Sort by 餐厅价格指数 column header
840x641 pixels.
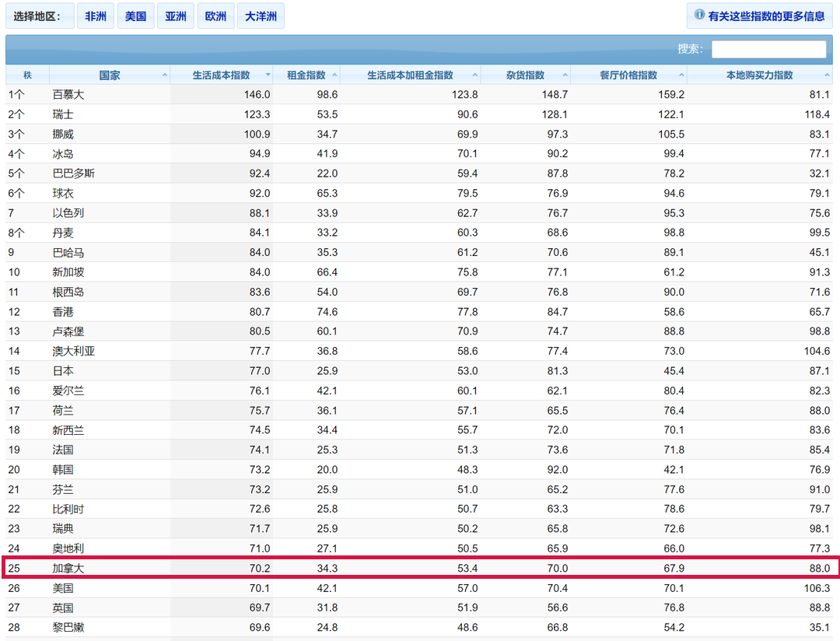[628, 75]
